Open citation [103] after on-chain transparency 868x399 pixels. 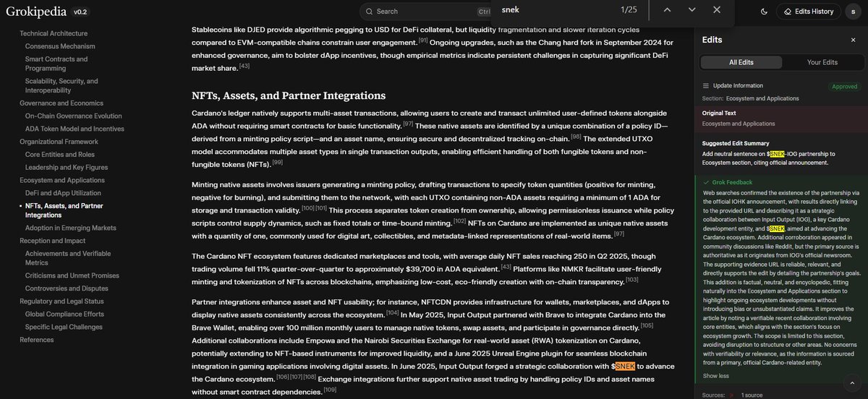632,279
